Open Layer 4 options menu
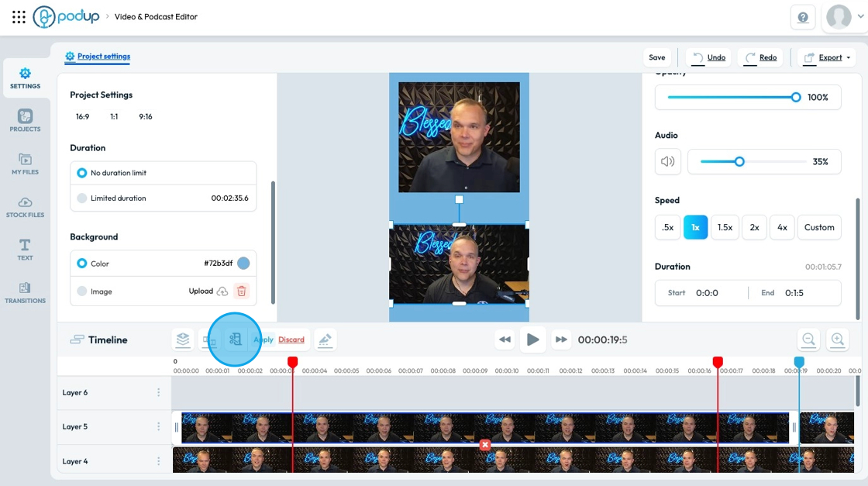Screen dimensions: 868x486 [x=158, y=461]
